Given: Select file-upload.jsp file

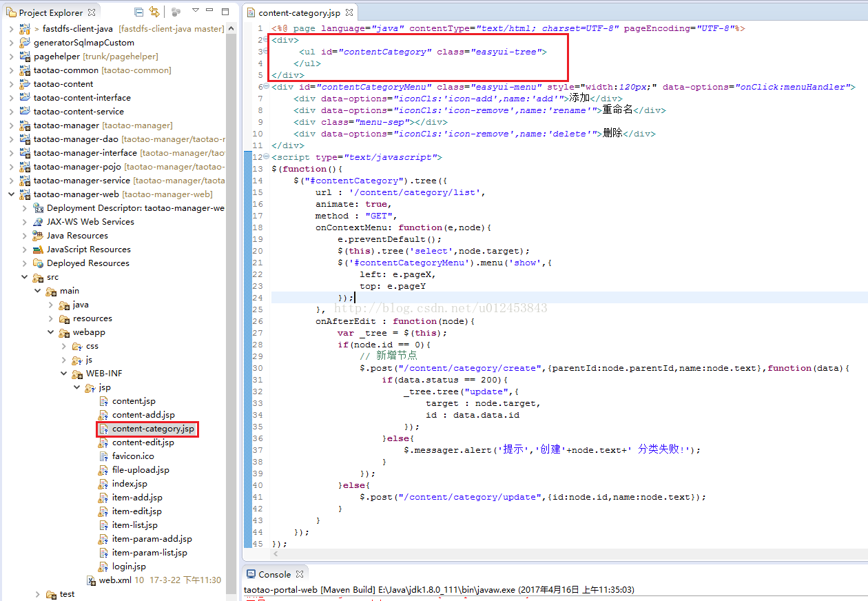Looking at the screenshot, I should point(141,469).
